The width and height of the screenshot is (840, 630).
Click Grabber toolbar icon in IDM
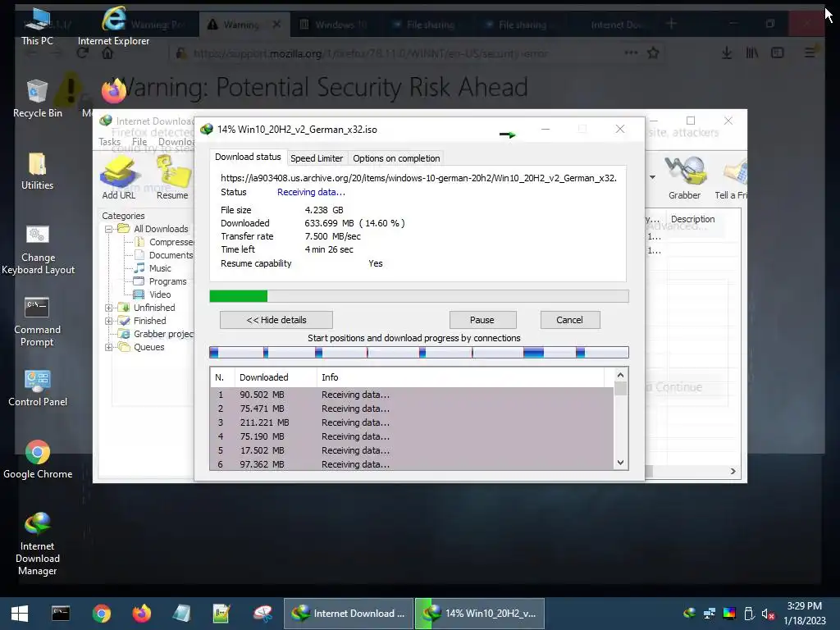pos(684,178)
